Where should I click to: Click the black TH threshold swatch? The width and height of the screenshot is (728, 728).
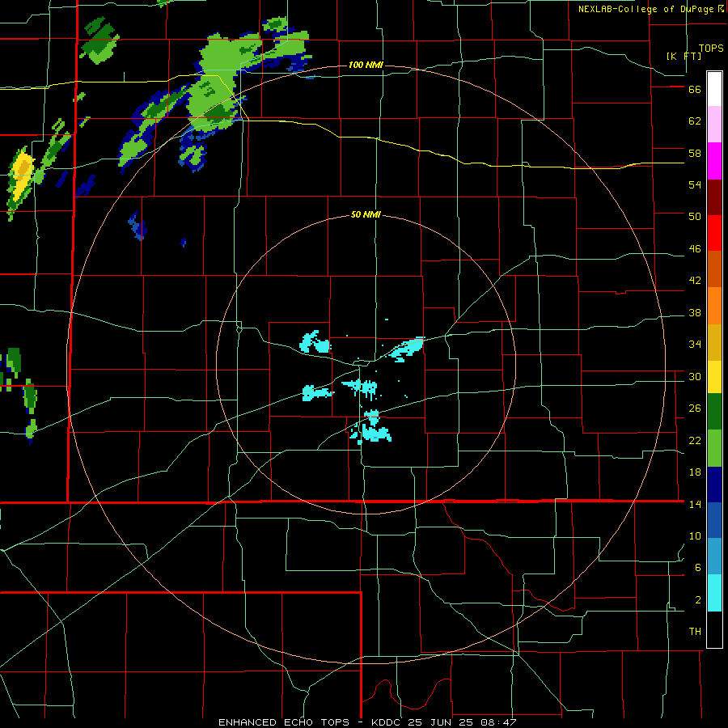click(714, 629)
